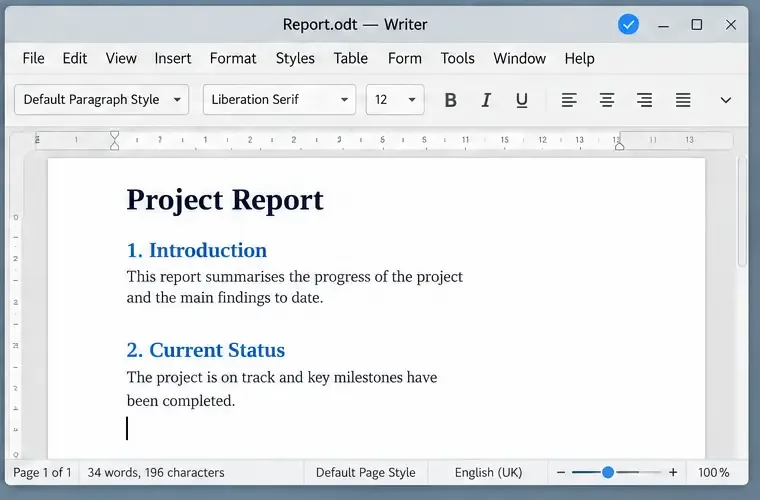760x500 pixels.
Task: Close the Report.odt Writer window
Action: coord(731,25)
